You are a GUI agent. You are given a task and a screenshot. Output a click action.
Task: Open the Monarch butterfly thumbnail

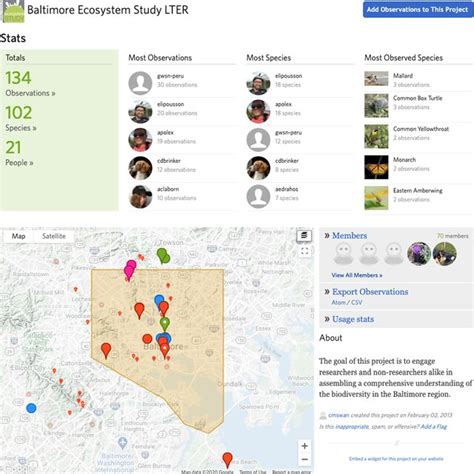point(376,167)
